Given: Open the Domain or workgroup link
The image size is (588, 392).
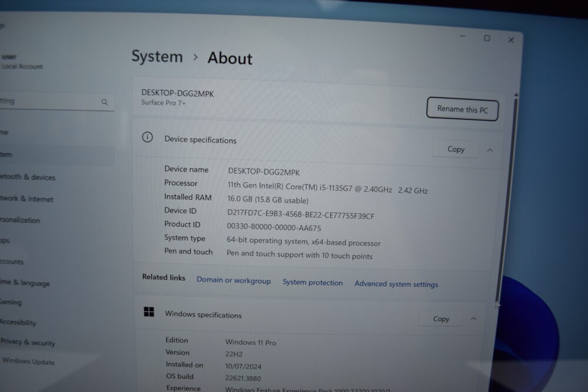Looking at the screenshot, I should pyautogui.click(x=233, y=280).
